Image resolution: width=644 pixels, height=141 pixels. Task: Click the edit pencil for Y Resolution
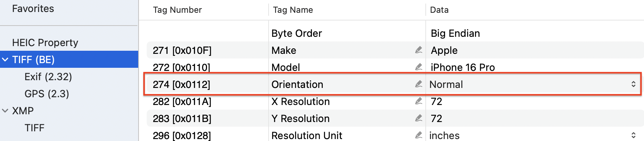(x=418, y=118)
